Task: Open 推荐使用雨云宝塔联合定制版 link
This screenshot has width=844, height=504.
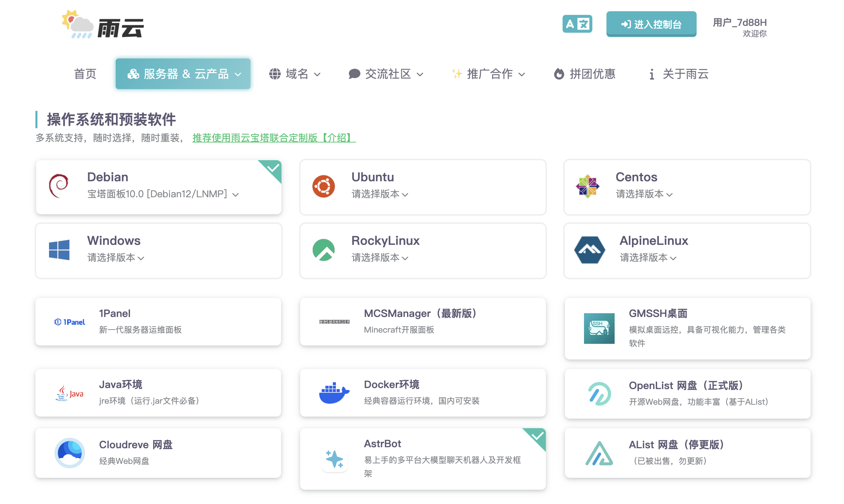Action: click(274, 138)
